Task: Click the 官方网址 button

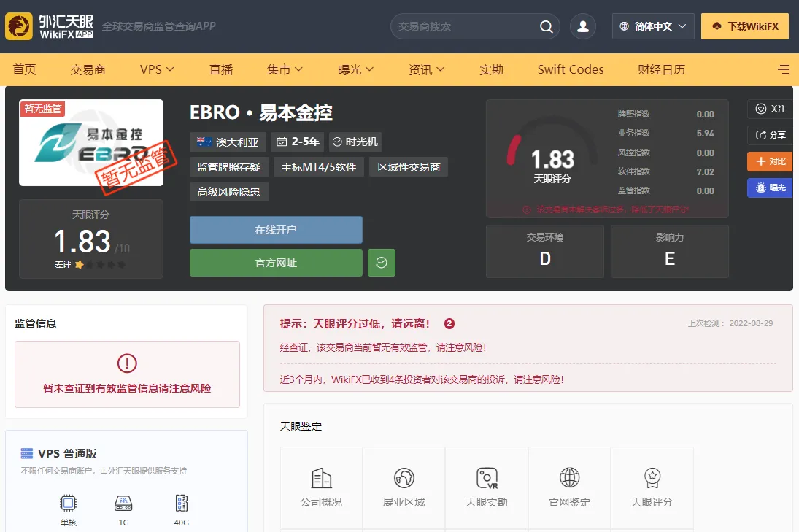Action: (x=276, y=263)
